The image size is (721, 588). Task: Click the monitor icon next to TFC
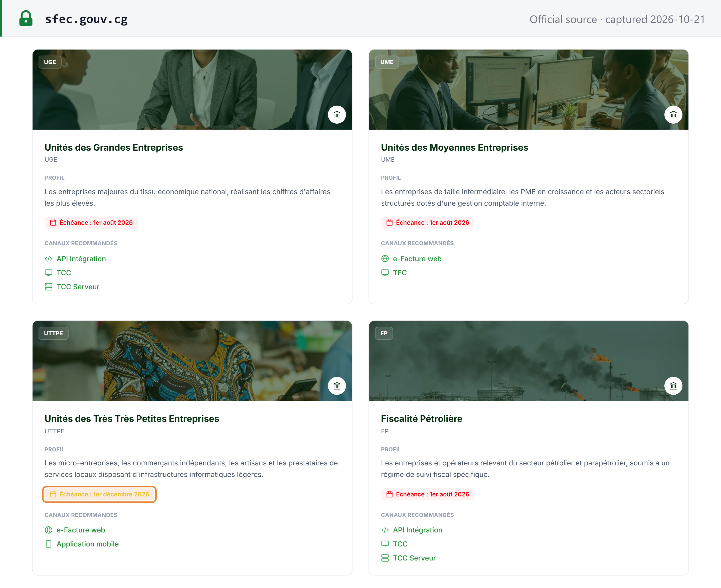(385, 273)
